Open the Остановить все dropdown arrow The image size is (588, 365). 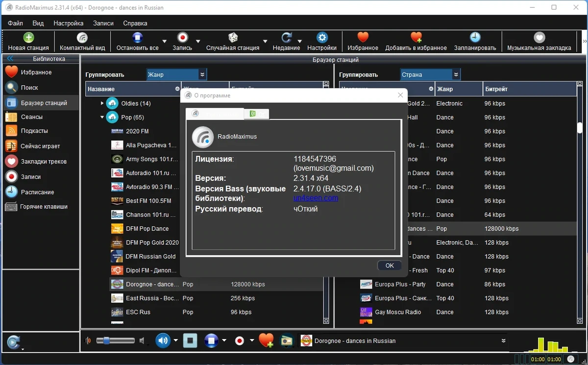[165, 41]
